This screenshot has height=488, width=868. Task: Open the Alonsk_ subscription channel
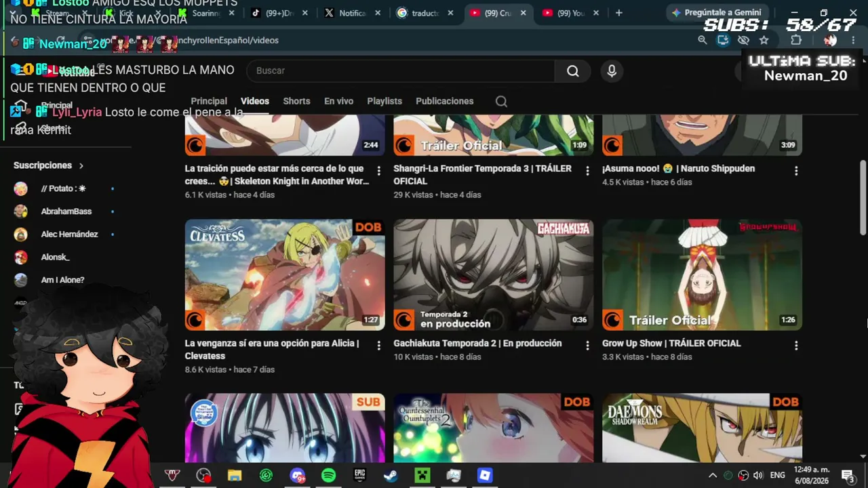click(55, 258)
